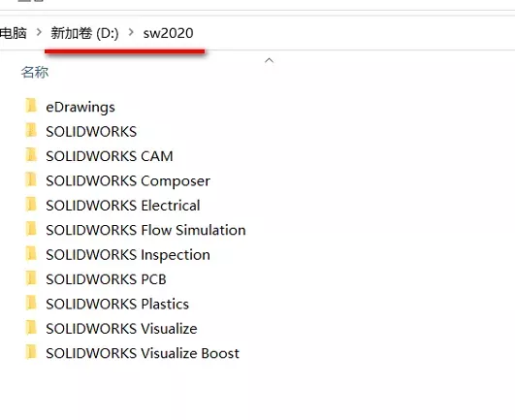This screenshot has width=515, height=420.
Task: Sort by the 名称 column header
Action: (35, 72)
